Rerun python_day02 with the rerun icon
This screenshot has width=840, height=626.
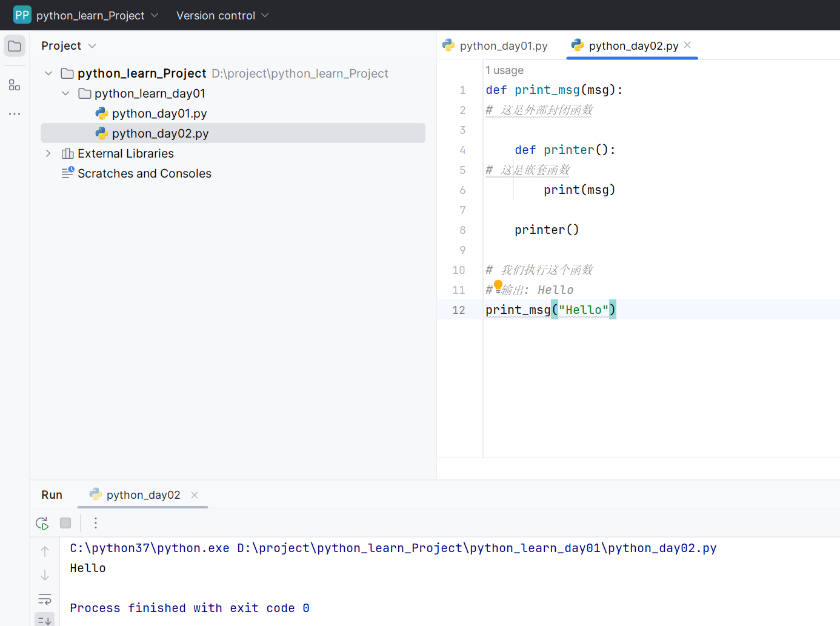[x=42, y=523]
